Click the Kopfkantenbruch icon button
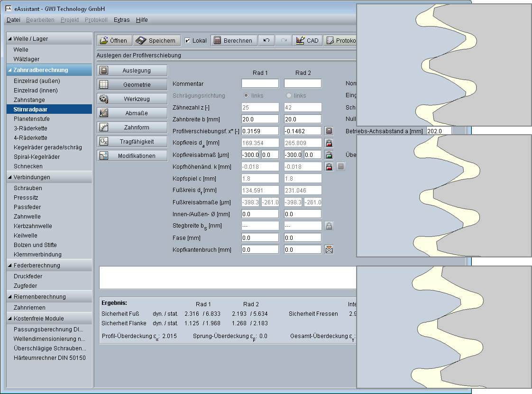This screenshot has width=532, height=394. coord(329,249)
